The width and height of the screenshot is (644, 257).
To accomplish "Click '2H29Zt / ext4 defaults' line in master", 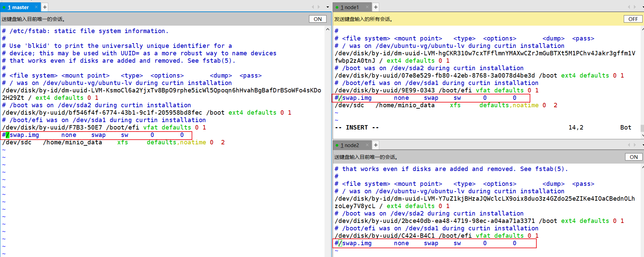I will (50, 98).
